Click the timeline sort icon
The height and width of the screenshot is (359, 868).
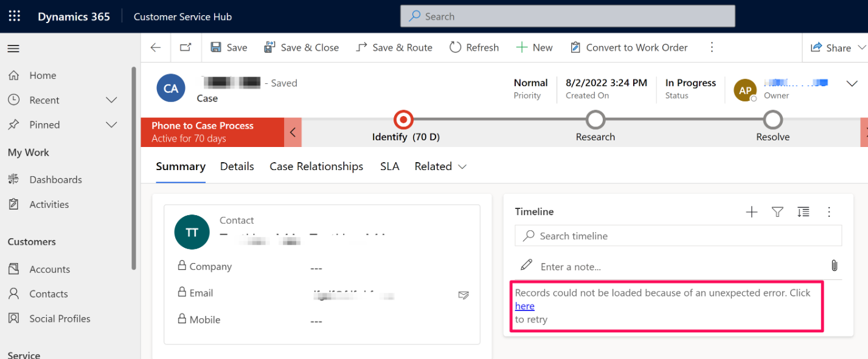click(x=803, y=212)
